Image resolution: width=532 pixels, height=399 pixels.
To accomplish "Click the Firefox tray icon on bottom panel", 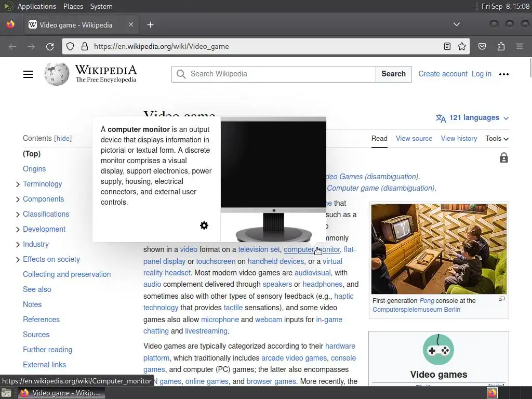I will click(x=493, y=393).
